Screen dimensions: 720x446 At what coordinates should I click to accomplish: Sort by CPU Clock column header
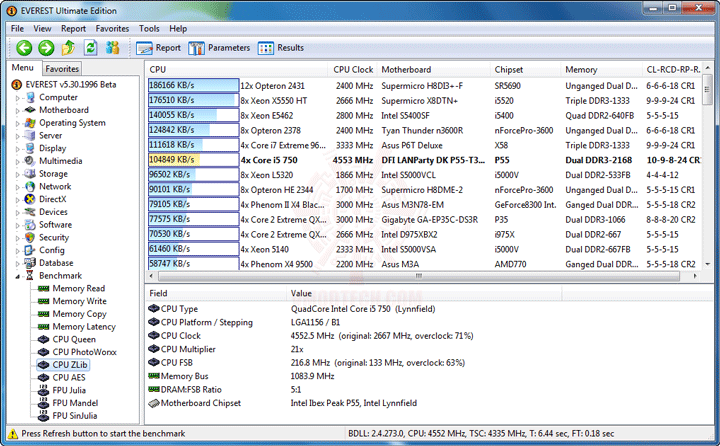coord(353,69)
